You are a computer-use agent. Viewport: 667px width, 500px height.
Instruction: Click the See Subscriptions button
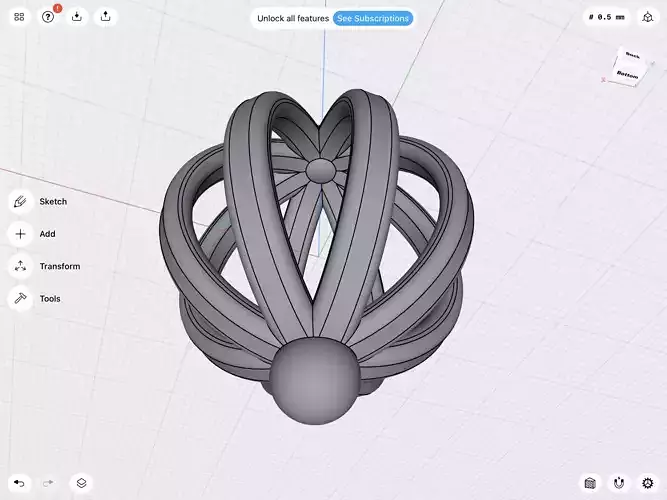373,18
